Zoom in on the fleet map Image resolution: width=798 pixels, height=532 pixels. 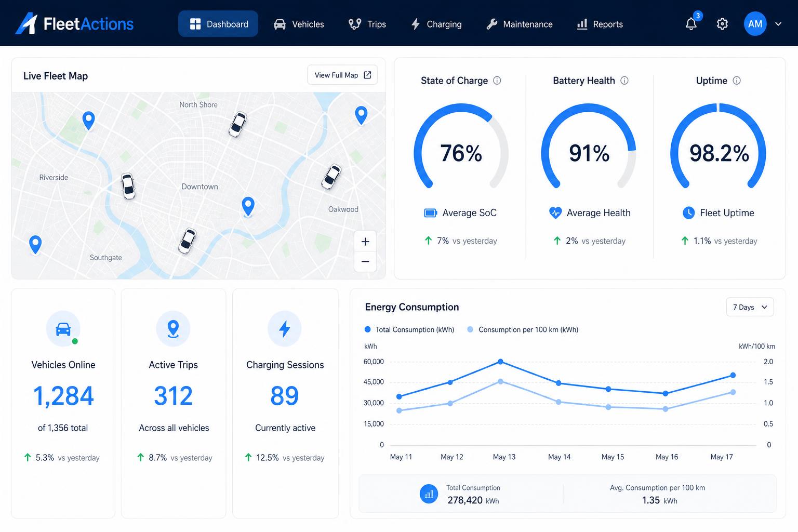365,242
